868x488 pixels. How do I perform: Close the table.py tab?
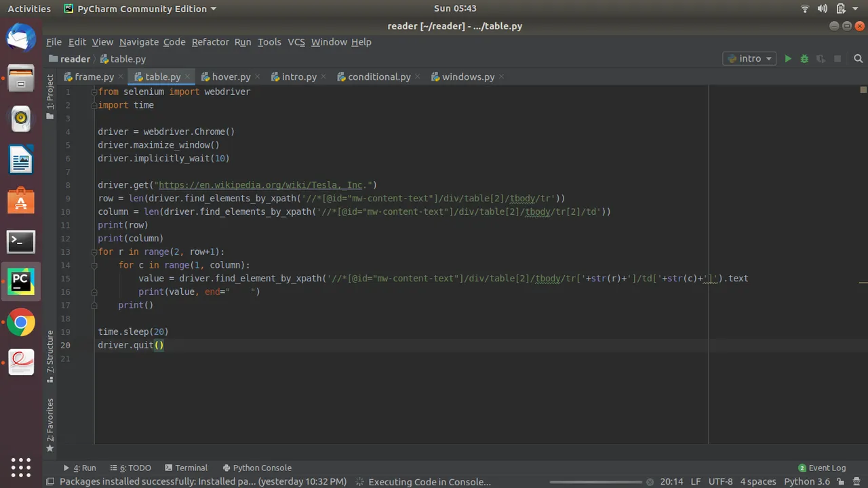click(188, 77)
